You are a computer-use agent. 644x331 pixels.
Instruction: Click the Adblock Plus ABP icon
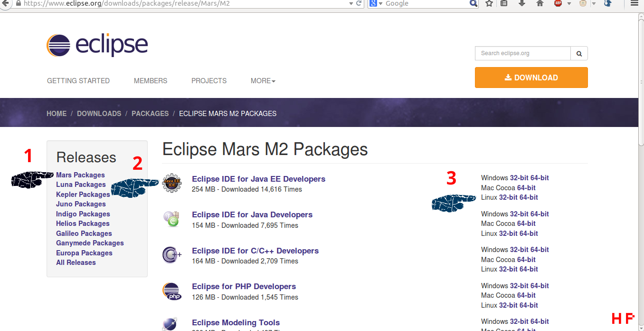coord(558,3)
